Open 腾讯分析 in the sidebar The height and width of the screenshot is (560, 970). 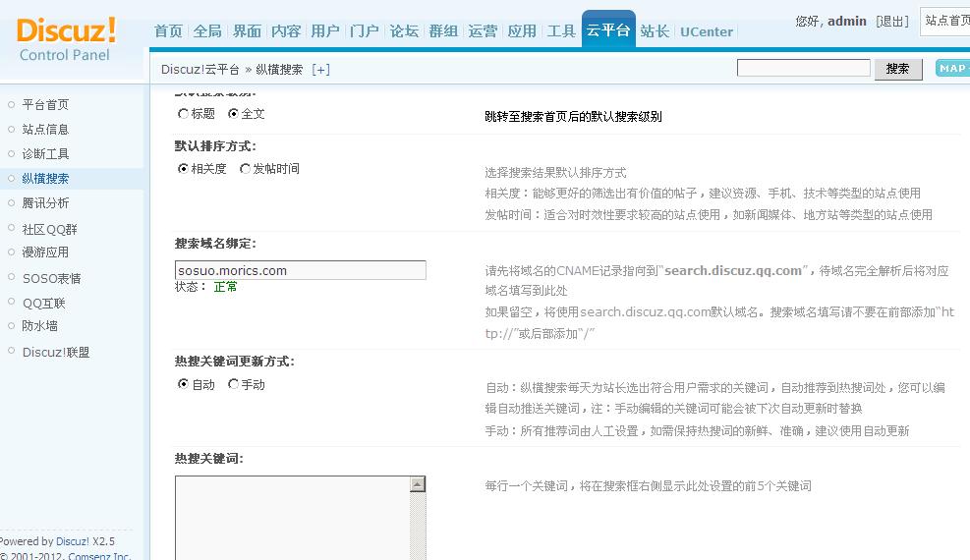coord(45,202)
